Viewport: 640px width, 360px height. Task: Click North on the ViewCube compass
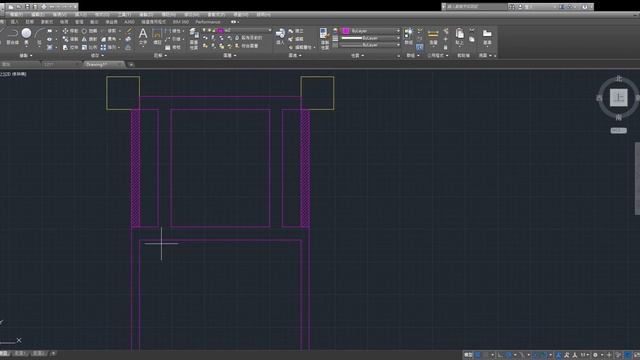pos(619,79)
